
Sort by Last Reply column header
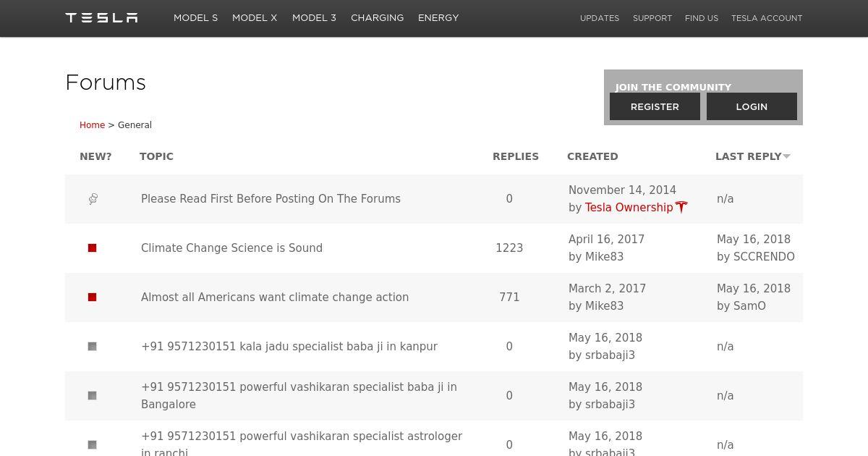pyautogui.click(x=748, y=156)
